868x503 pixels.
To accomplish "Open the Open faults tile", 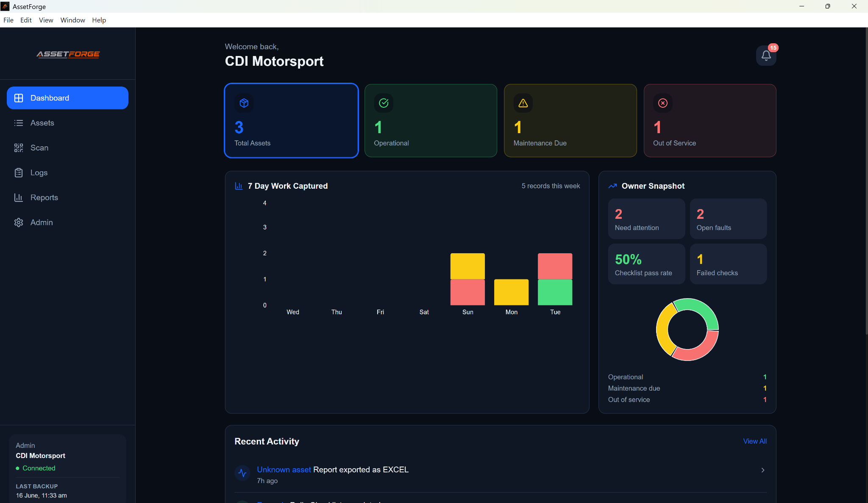I will [728, 219].
